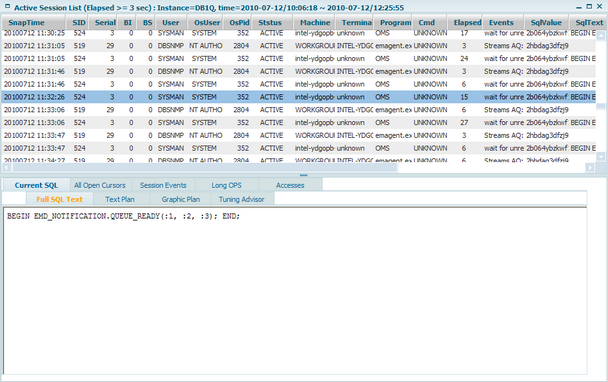This screenshot has height=382, width=608.
Task: Minimize the Active Session List panel
Action: [579, 7]
